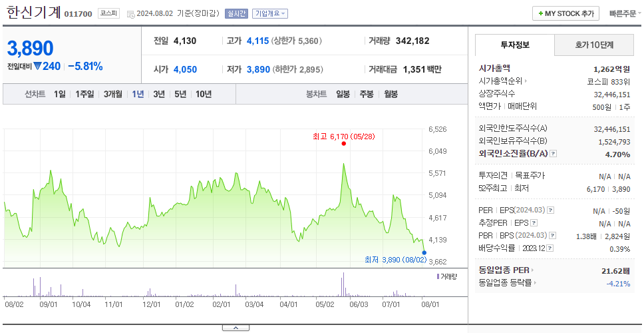
Task: Click the 전일 value 4,130
Action: [x=185, y=41]
